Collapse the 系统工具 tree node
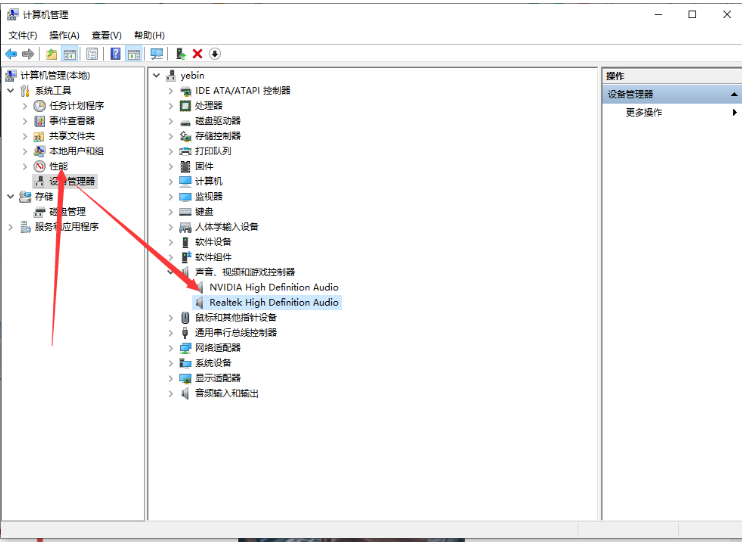 click(x=11, y=91)
